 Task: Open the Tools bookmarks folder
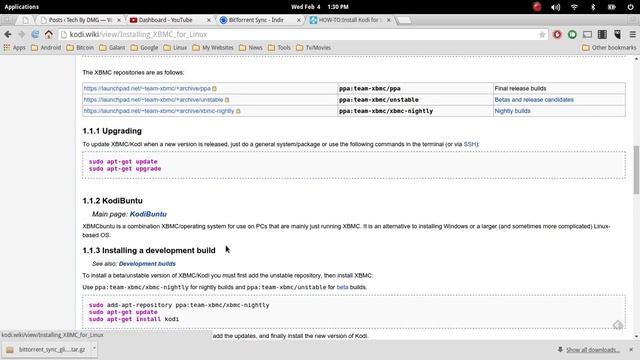[279, 48]
